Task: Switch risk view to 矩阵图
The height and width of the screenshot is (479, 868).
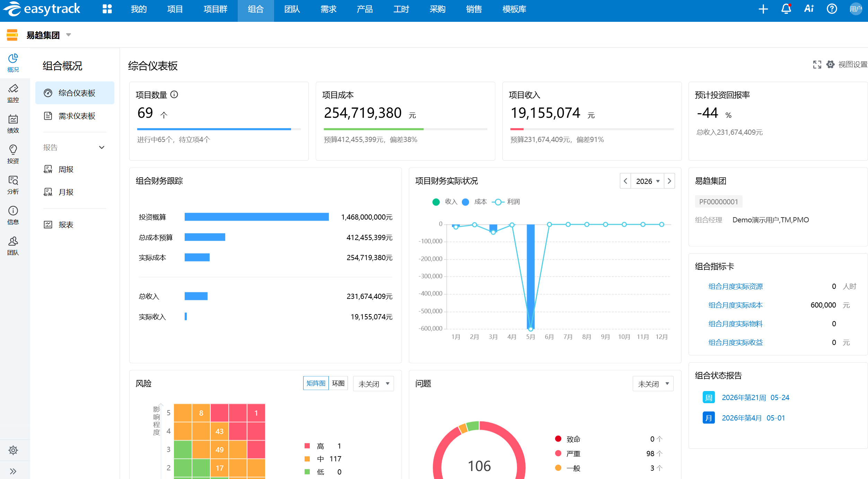Action: (x=316, y=383)
